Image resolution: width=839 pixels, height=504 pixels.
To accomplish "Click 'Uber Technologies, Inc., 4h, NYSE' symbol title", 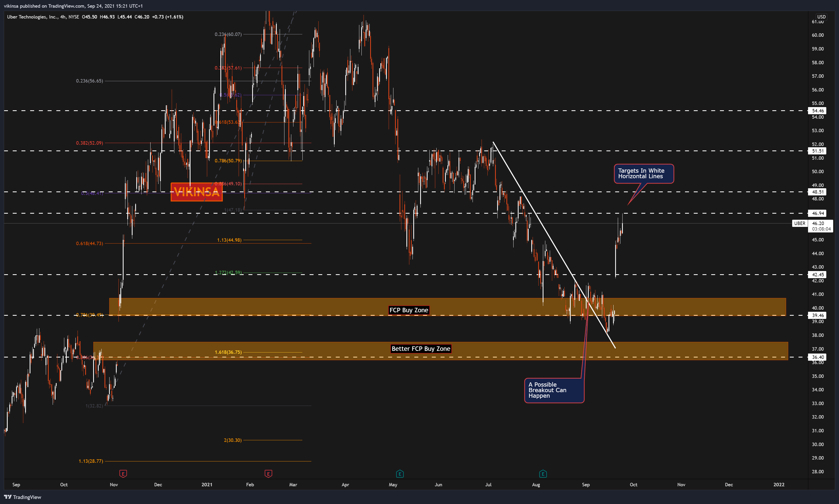I will click(x=43, y=17).
